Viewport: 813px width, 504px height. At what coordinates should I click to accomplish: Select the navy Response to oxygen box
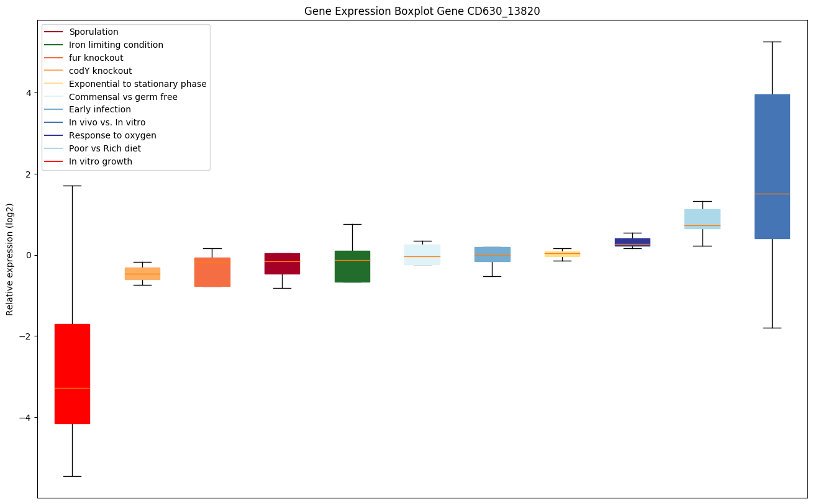(x=632, y=241)
